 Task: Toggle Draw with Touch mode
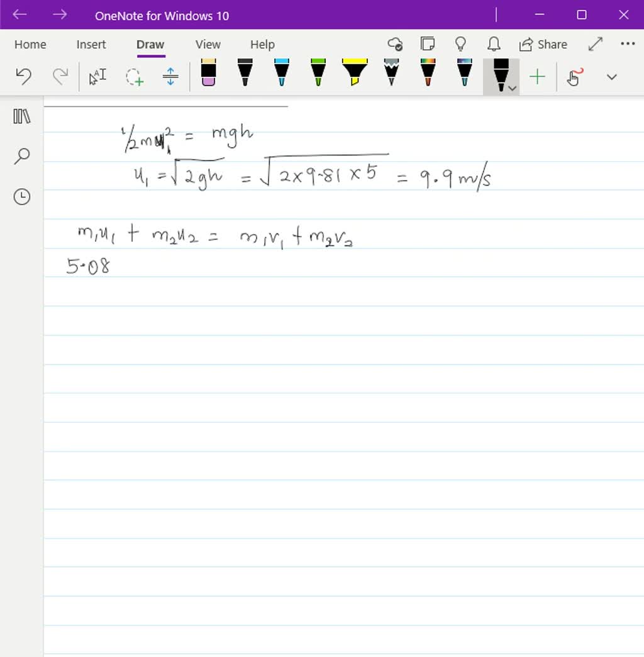tap(573, 77)
